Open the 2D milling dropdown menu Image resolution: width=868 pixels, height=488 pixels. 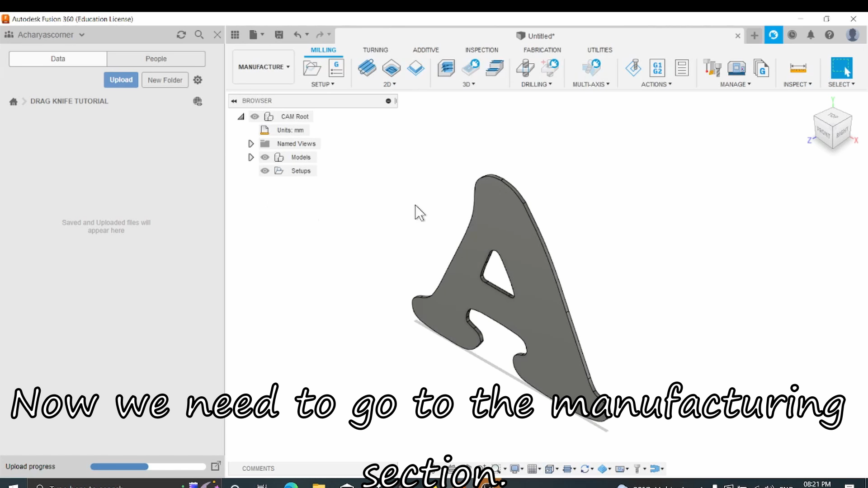pos(390,84)
